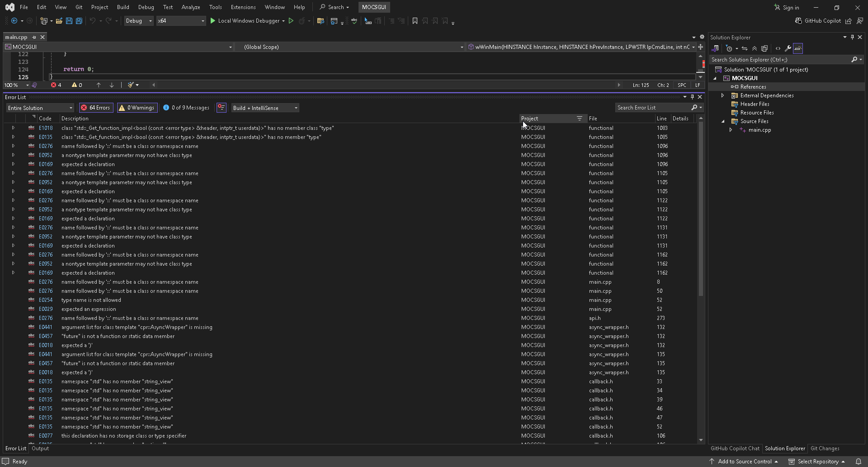Viewport: 868px width, 467px height.
Task: Toggle the 0 Warnings filter
Action: [137, 108]
